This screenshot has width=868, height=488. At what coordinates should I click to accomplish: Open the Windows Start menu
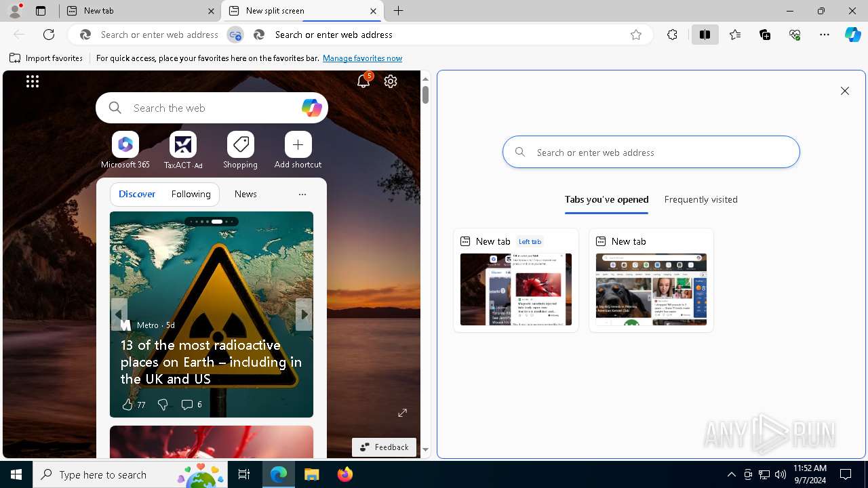pyautogui.click(x=16, y=474)
